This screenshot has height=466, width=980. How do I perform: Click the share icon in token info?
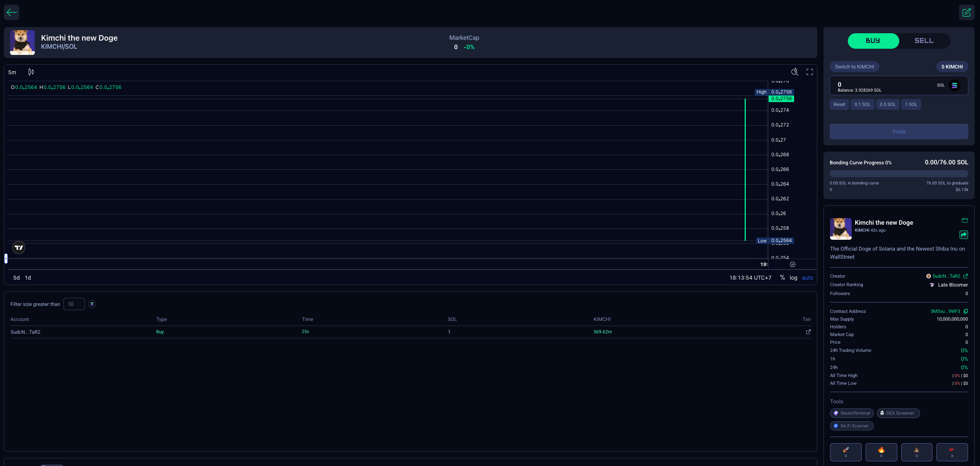point(964,235)
